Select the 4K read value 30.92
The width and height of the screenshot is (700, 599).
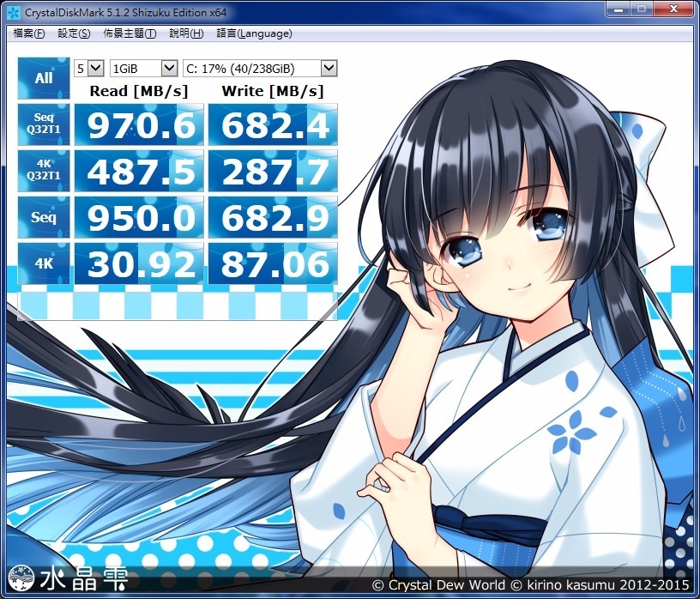point(139,264)
